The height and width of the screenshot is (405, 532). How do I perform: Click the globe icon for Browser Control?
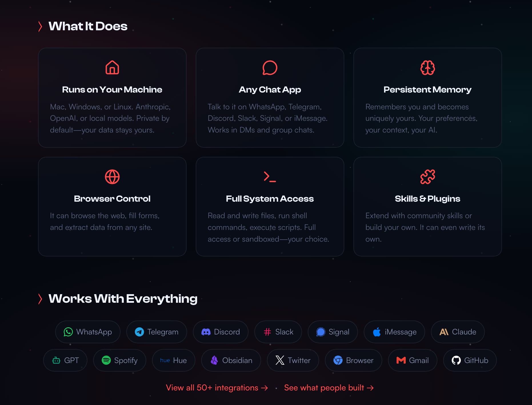112,177
